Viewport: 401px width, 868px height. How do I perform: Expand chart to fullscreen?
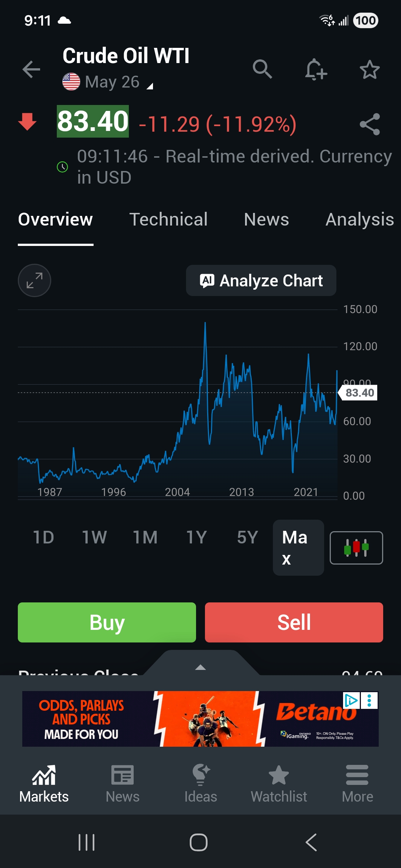point(35,280)
